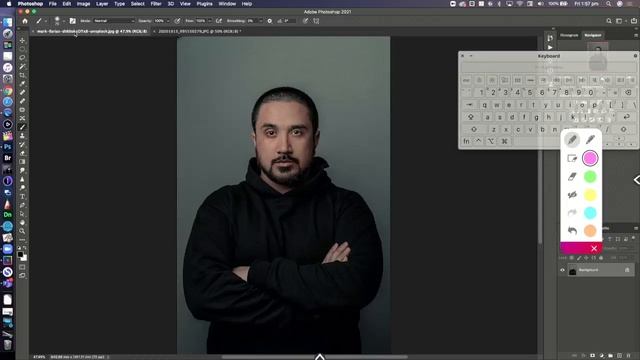Screen dimensions: 640x360
Task: Select the Eyedropper tool
Action: click(22, 84)
